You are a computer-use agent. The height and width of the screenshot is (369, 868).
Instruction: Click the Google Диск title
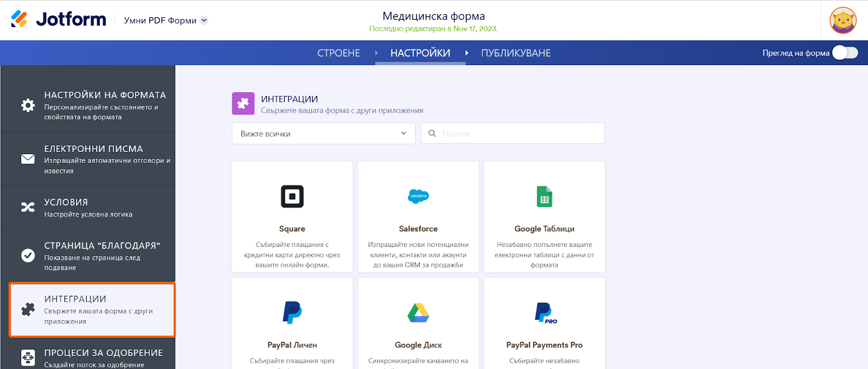418,345
